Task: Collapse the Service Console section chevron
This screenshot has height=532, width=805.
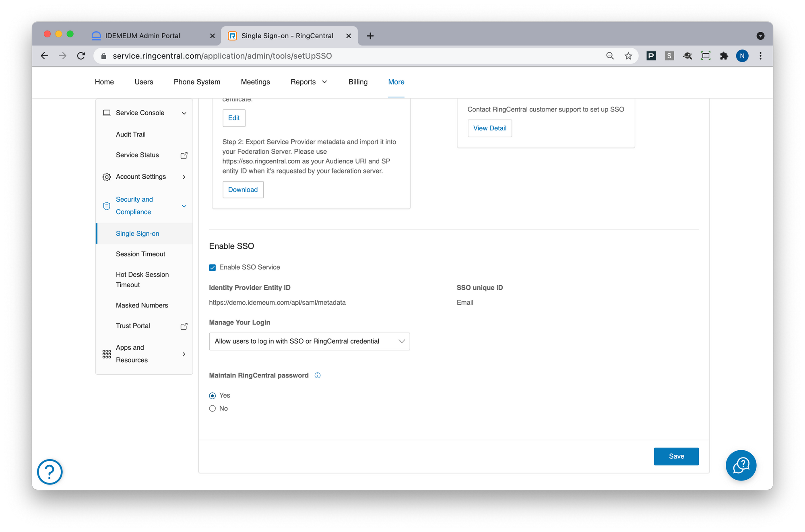Action: pos(184,113)
